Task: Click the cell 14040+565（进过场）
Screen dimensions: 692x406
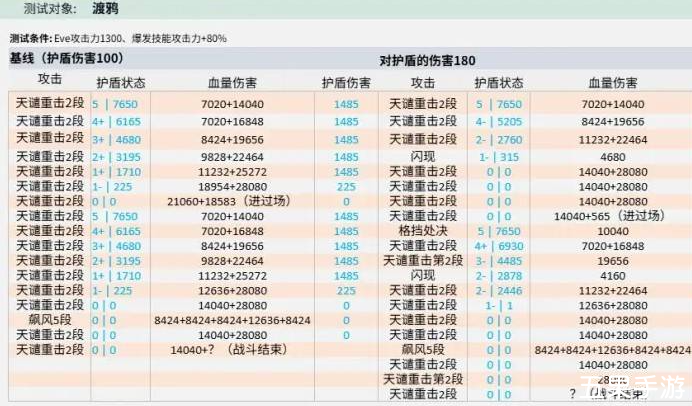Action: [x=609, y=216]
